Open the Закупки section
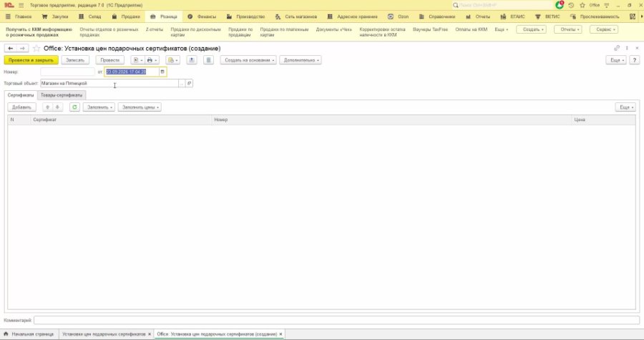Screen dimensions: 644x340 [x=55, y=16]
